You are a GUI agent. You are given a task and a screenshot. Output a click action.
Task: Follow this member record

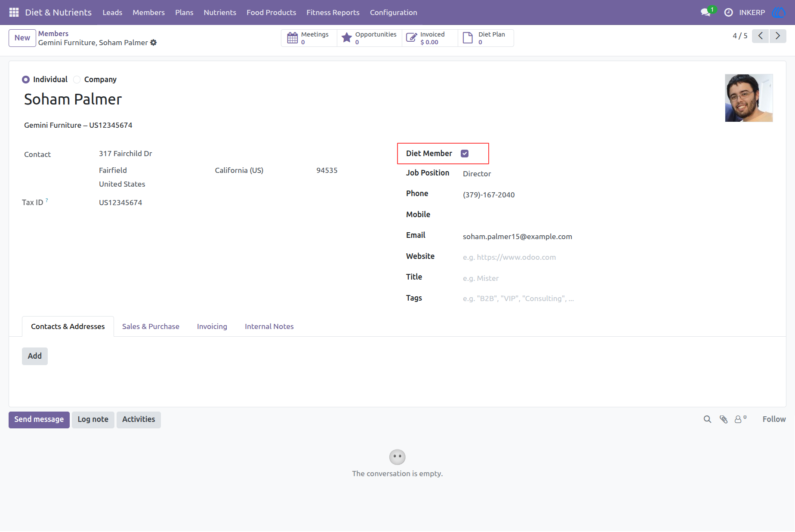coord(774,419)
